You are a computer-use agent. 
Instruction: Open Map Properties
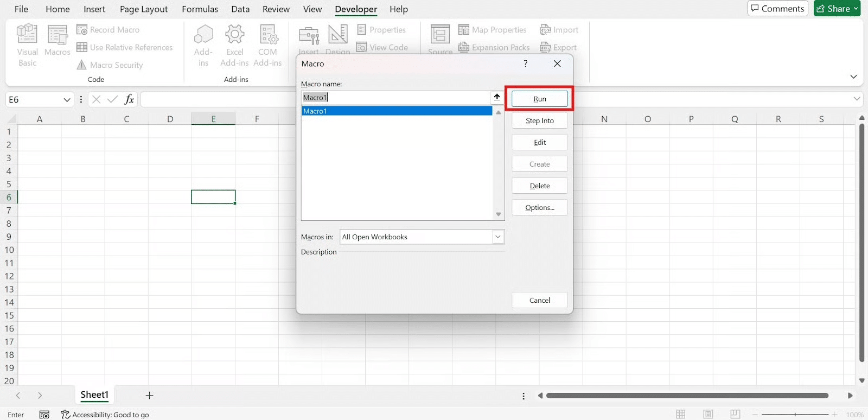493,30
